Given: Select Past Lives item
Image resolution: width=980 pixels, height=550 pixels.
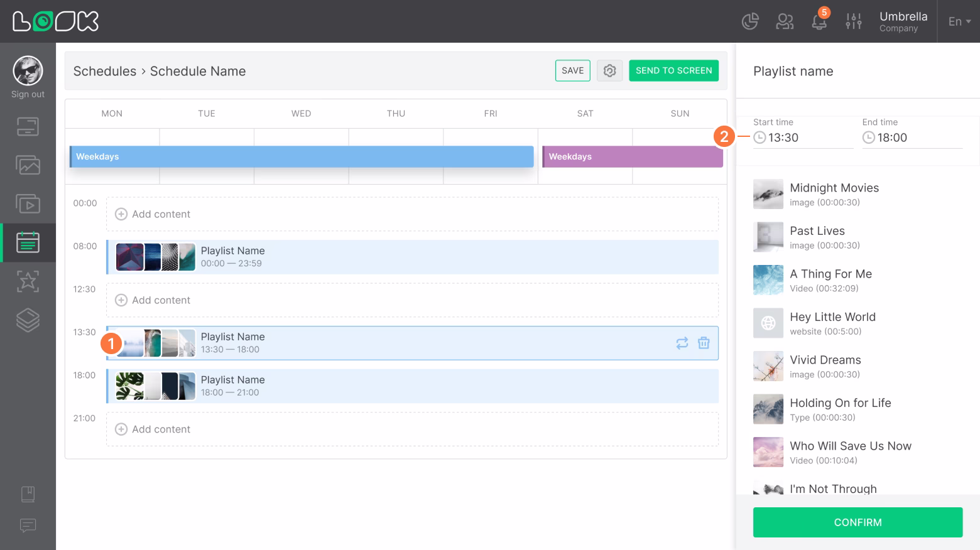Looking at the screenshot, I should (857, 237).
